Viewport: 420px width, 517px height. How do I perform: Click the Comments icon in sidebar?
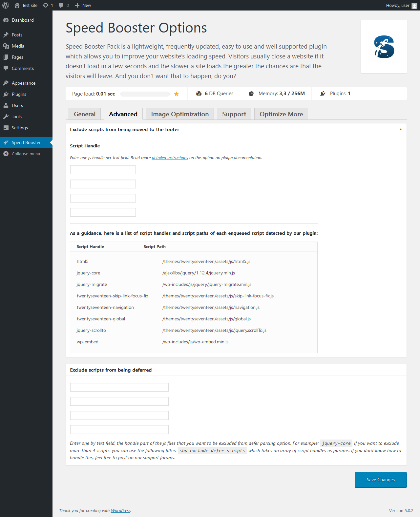click(x=6, y=68)
